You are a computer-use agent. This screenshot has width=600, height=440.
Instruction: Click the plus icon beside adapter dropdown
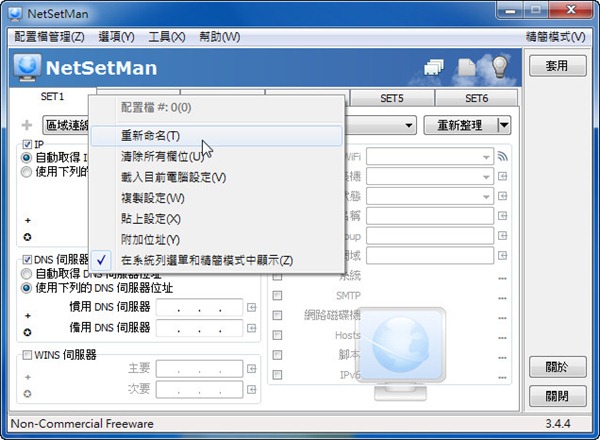point(27,125)
